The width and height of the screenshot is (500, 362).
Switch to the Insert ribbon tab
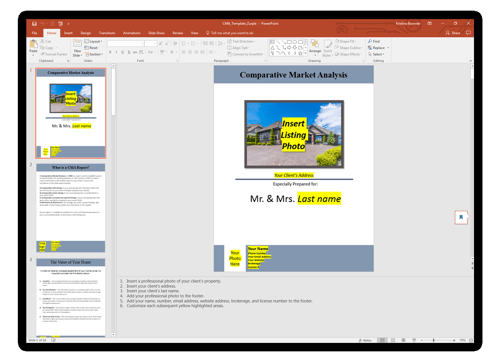coord(68,33)
